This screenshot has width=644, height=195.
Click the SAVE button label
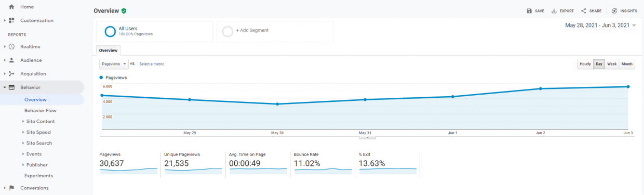click(x=540, y=11)
